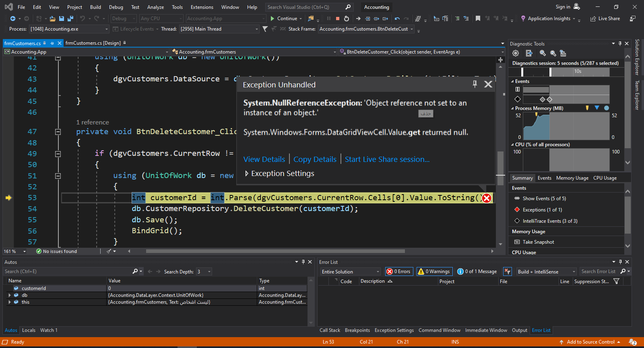644x348 pixels.
Task: Open Search Depth dropdown in Autos
Action: (204, 271)
